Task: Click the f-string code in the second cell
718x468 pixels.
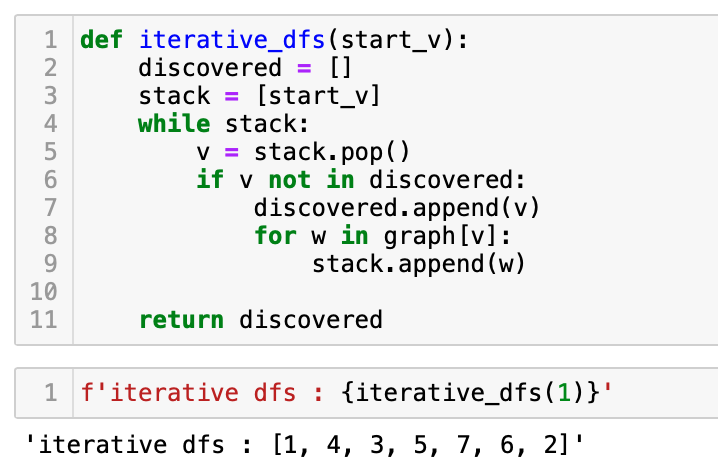Action: coord(347,393)
